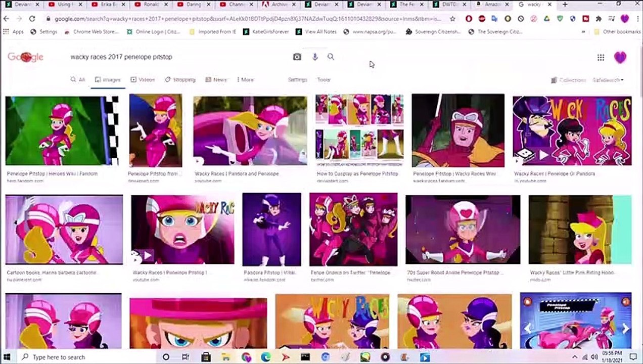Open the SafeSearch dropdown
Screen dimensions: 643x364
[x=608, y=80]
